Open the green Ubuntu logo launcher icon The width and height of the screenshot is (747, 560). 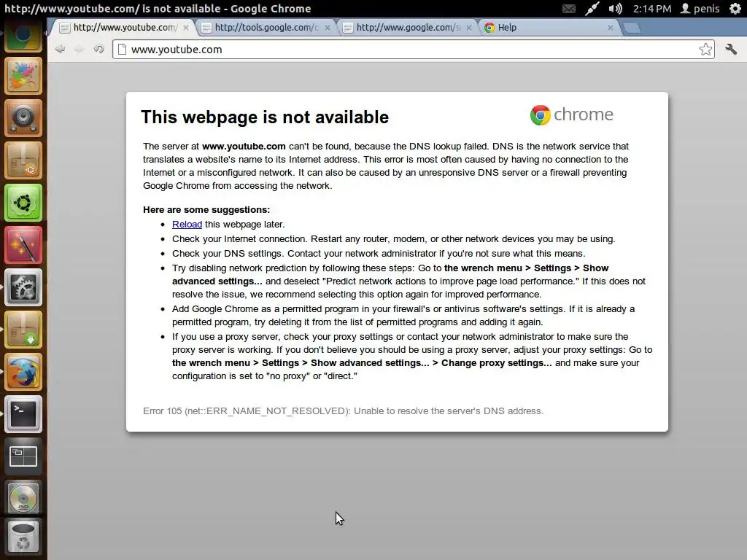(23, 203)
